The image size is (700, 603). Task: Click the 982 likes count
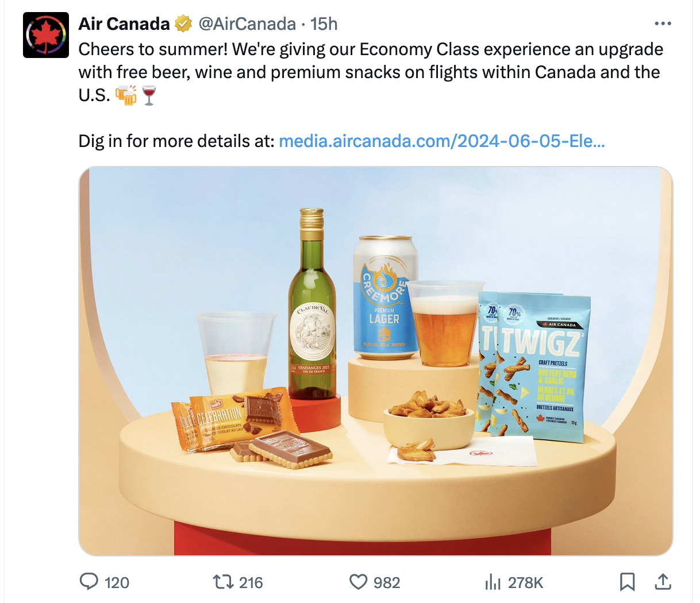coord(387,583)
